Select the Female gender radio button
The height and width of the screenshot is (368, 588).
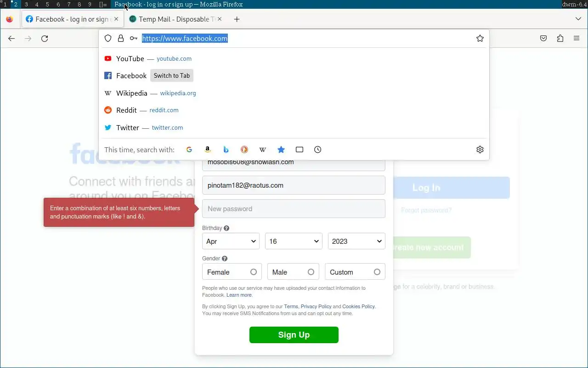254,272
